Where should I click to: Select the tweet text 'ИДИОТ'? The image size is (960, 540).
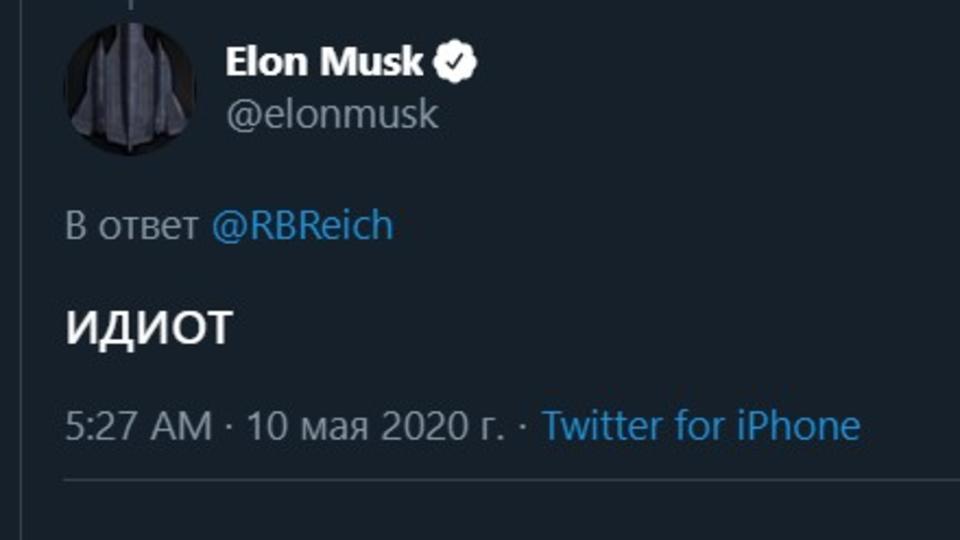pos(149,329)
